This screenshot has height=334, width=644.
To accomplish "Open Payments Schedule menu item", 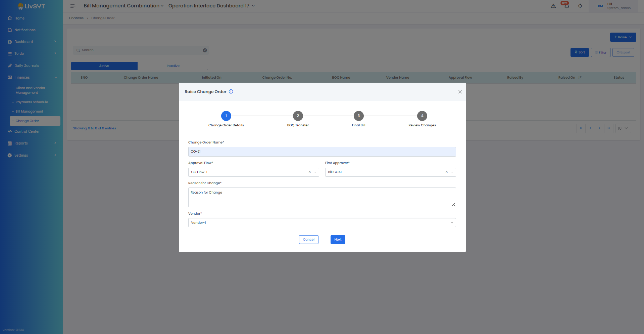I will pyautogui.click(x=32, y=102).
